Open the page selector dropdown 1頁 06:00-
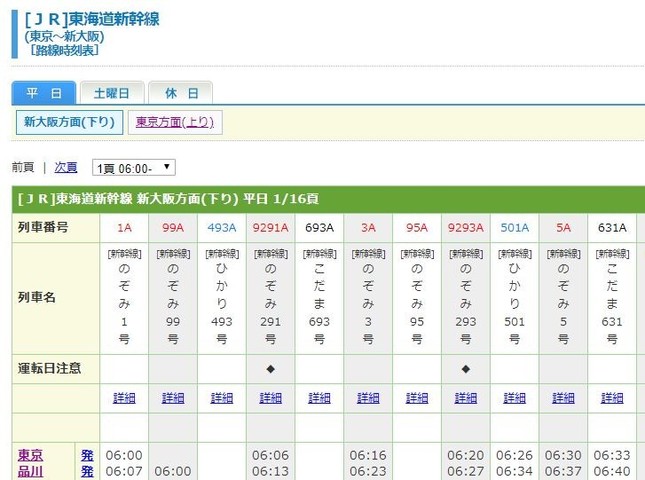Viewport: 645px width, 480px height. coord(133,168)
